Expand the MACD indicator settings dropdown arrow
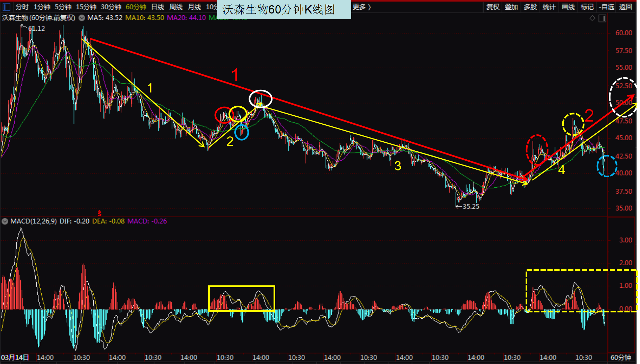The height and width of the screenshot is (364, 640). 5,221
